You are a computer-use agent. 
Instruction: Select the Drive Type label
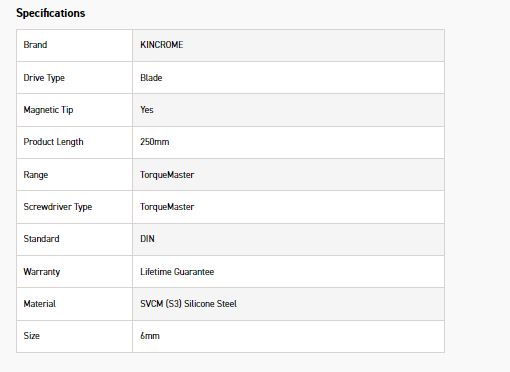(x=44, y=78)
